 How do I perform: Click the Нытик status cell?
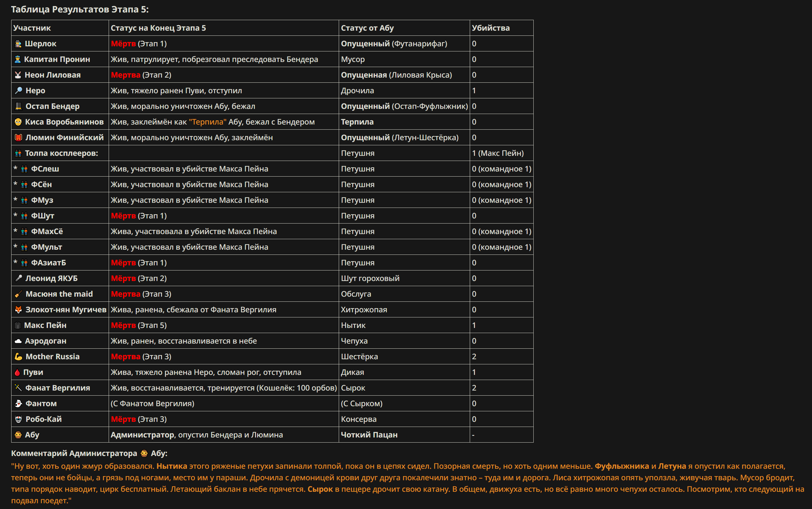[404, 325]
